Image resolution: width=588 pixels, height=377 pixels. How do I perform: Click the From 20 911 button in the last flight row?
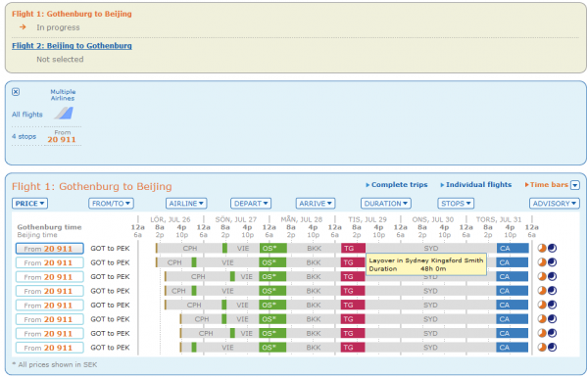tap(50, 348)
